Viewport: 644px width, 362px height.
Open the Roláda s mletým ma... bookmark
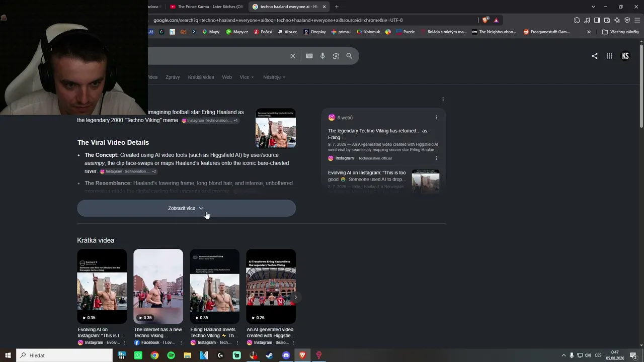pos(443,32)
